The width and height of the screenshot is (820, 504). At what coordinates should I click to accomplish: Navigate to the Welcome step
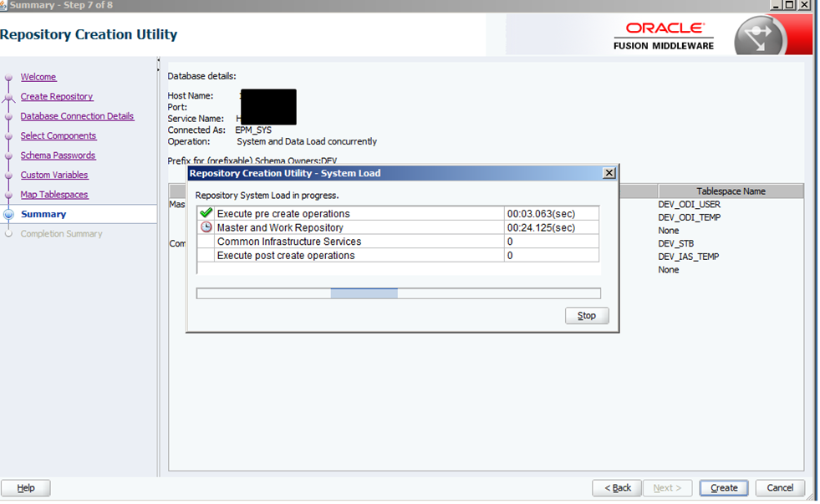click(x=38, y=77)
